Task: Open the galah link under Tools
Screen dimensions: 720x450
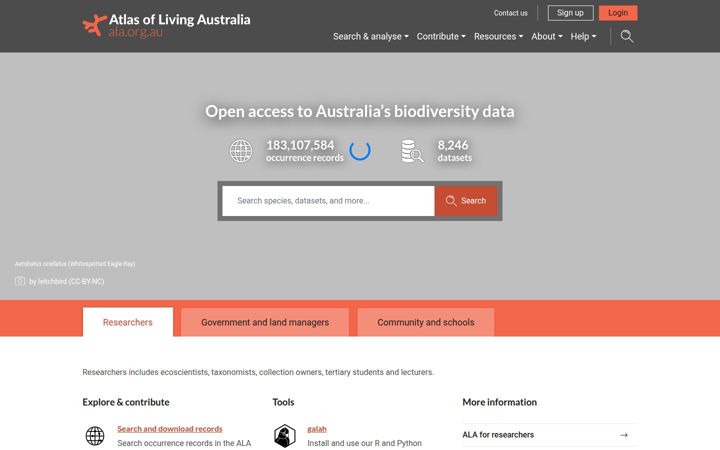Action: pyautogui.click(x=317, y=429)
